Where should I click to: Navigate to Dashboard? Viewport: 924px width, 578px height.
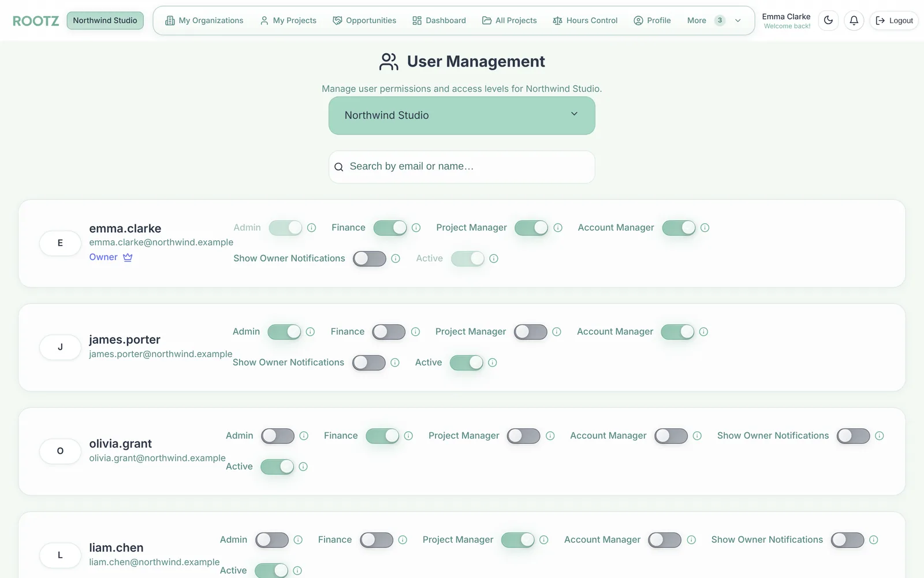[439, 20]
